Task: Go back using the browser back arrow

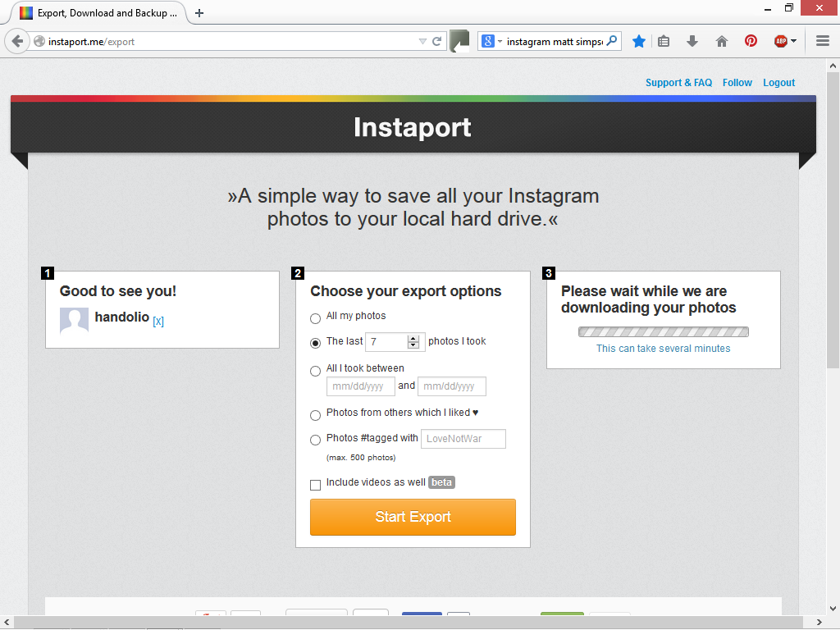Action: [x=17, y=41]
